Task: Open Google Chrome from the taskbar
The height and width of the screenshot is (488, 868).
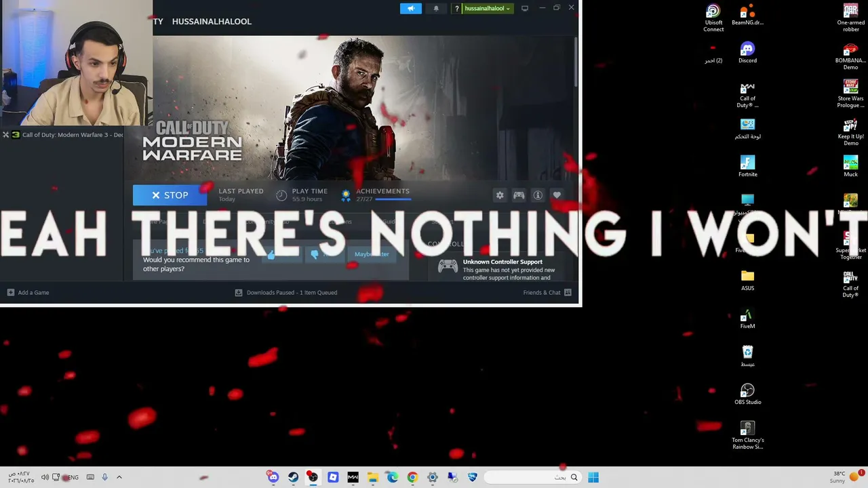Action: [x=412, y=477]
